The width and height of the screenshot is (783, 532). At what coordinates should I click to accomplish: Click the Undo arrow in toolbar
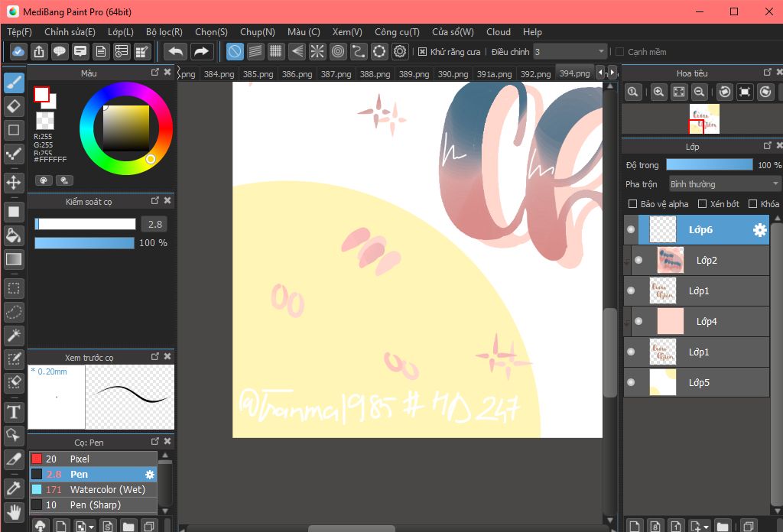176,51
